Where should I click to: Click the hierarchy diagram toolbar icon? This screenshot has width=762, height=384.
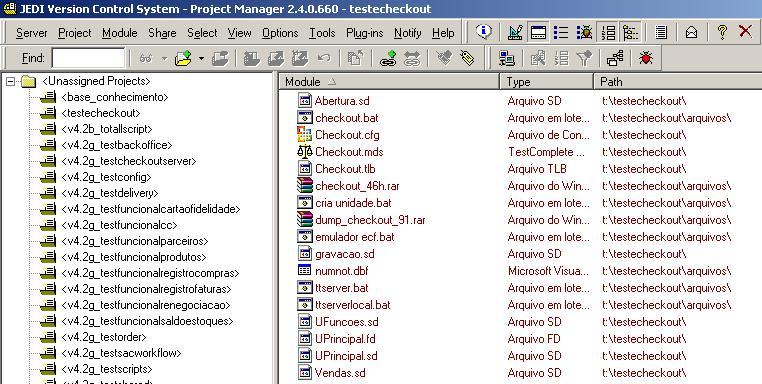tap(615, 59)
